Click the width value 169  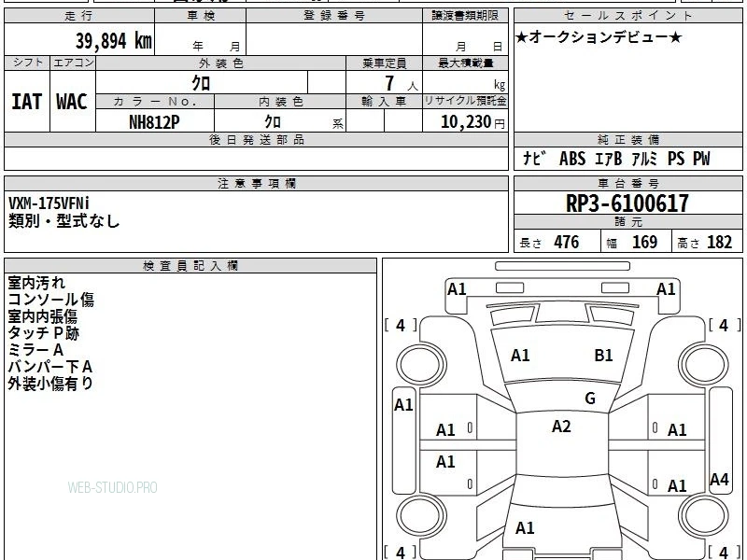click(644, 242)
